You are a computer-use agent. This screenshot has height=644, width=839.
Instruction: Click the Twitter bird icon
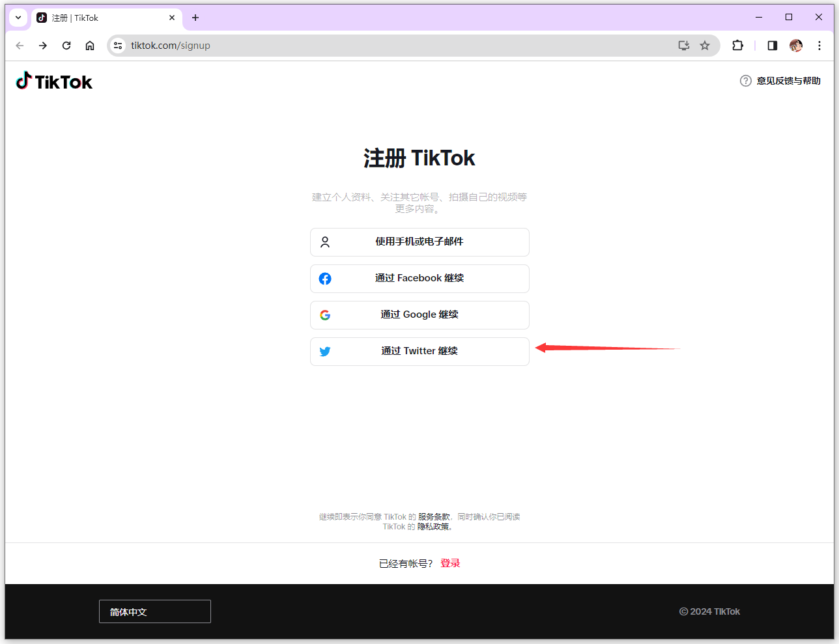(325, 352)
